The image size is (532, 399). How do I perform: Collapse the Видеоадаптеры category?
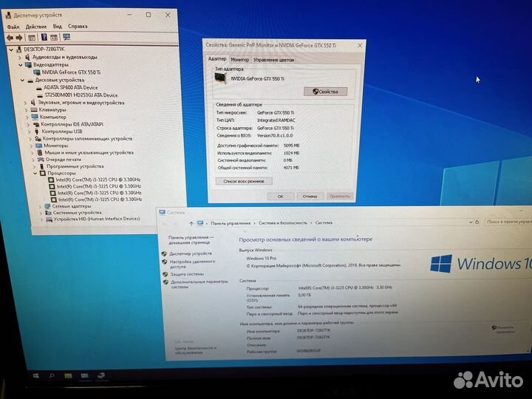click(21, 64)
